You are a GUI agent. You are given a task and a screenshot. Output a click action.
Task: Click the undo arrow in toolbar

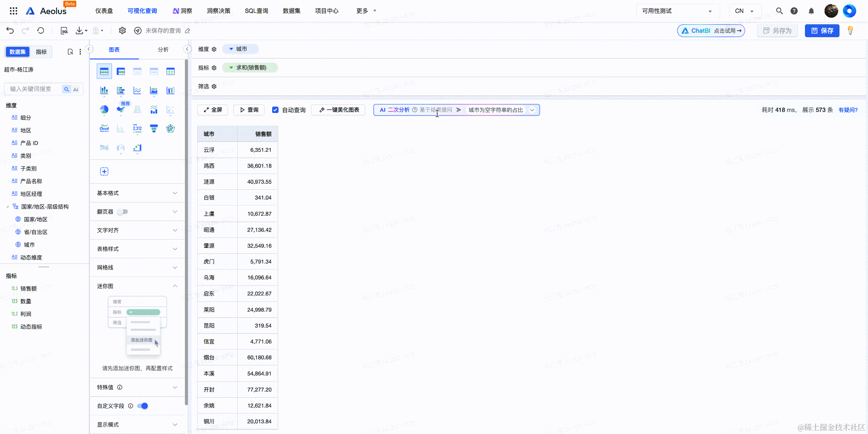click(10, 30)
